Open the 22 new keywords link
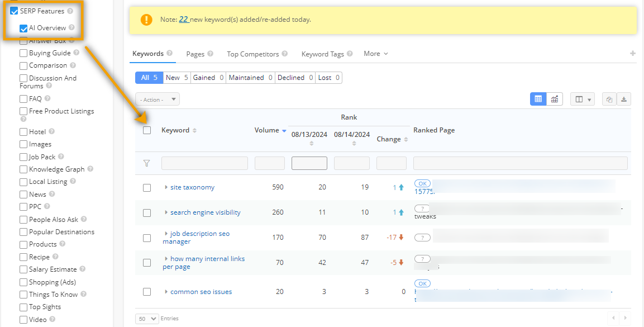The height and width of the screenshot is (327, 644). pyautogui.click(x=183, y=20)
